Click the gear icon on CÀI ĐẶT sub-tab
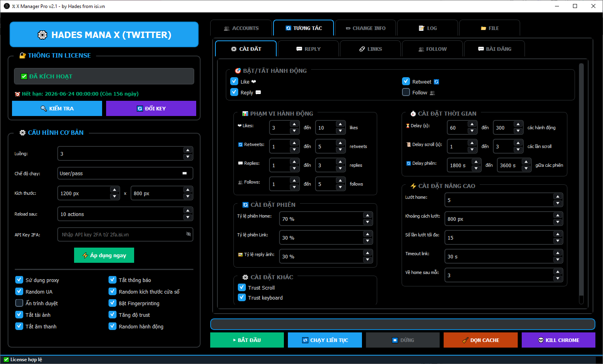The width and height of the screenshot is (603, 364). [235, 48]
